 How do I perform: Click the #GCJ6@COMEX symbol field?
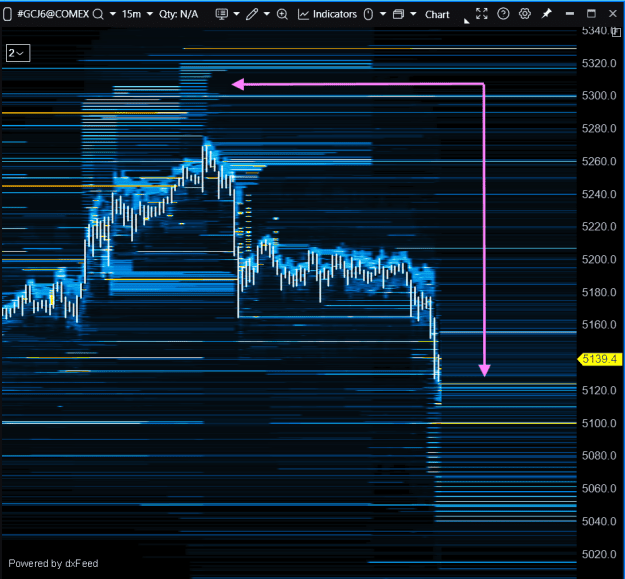click(53, 14)
